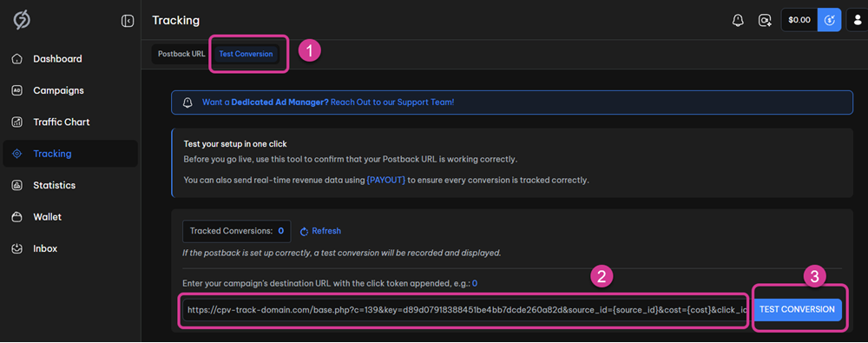Click the Tracking page heading

(x=176, y=21)
